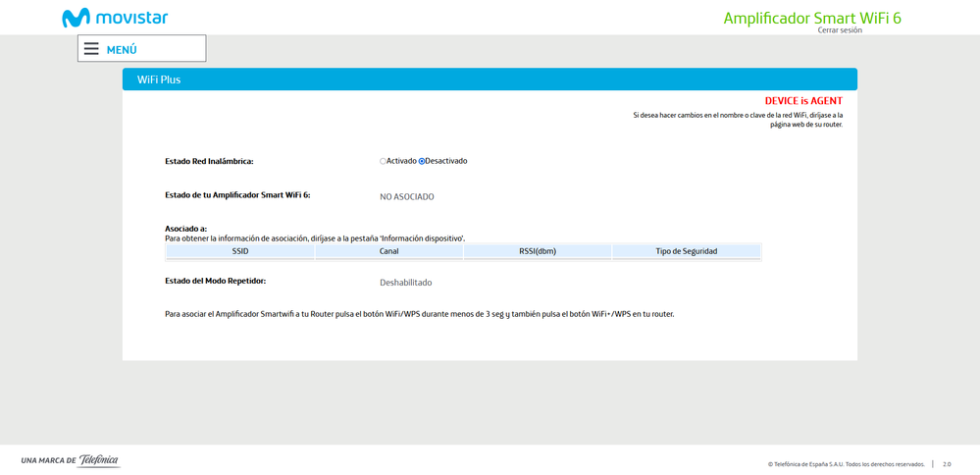Image resolution: width=980 pixels, height=475 pixels.
Task: Click the Amplificador Smart WiFi 6 title
Action: tap(811, 18)
